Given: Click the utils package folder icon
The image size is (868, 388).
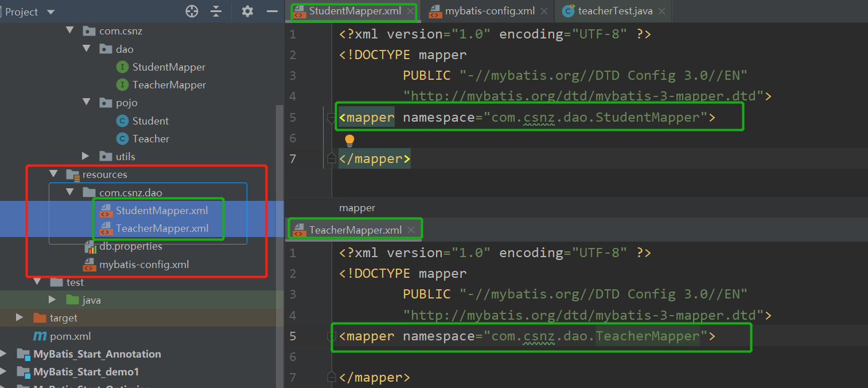Looking at the screenshot, I should coord(106,156).
